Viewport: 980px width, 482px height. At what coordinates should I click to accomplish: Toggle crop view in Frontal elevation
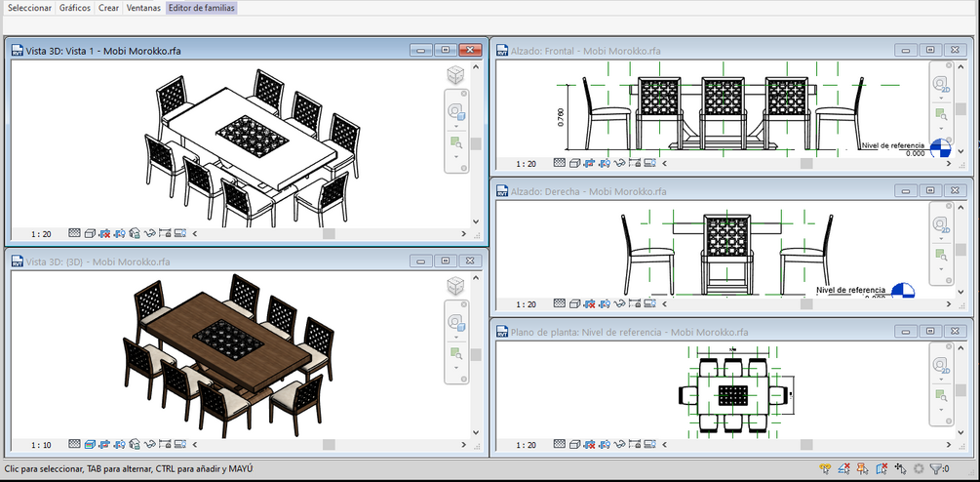[x=589, y=163]
